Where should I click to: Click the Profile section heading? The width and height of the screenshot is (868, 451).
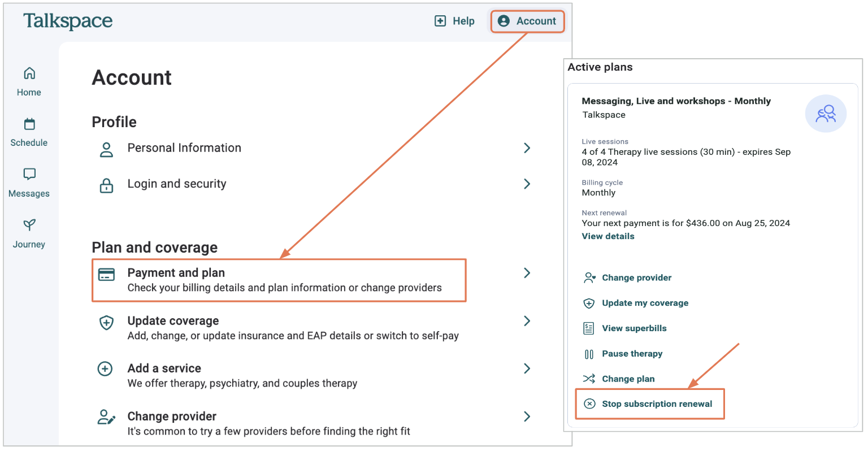(x=114, y=122)
